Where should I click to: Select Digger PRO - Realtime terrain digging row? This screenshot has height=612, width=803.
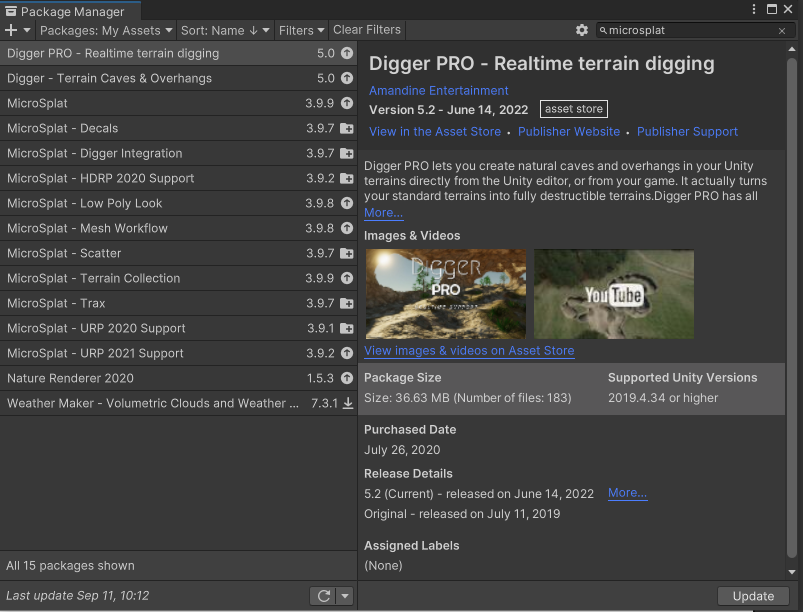point(178,53)
